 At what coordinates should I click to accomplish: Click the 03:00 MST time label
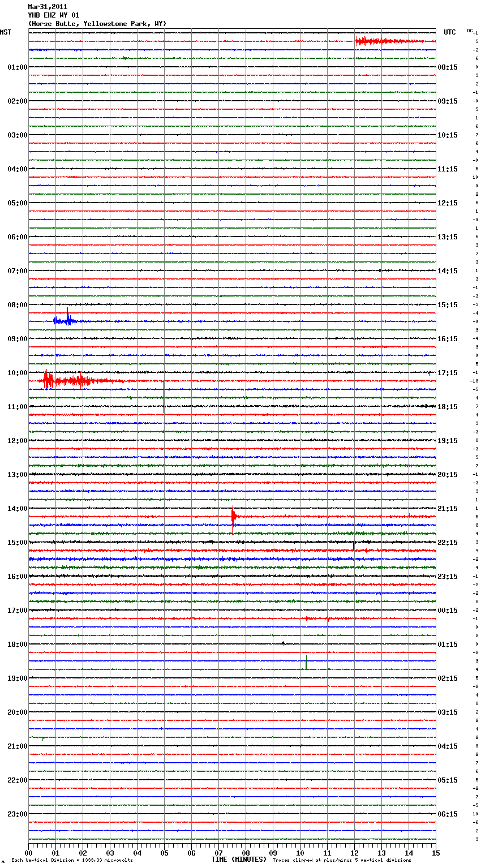pyautogui.click(x=18, y=135)
